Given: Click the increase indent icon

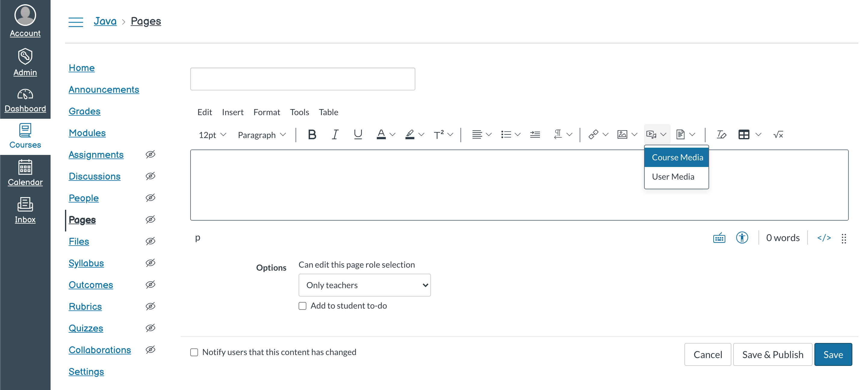Looking at the screenshot, I should coord(535,135).
